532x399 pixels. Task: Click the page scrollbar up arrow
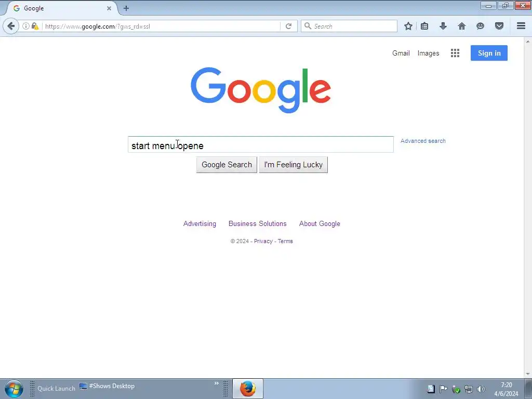pyautogui.click(x=528, y=42)
